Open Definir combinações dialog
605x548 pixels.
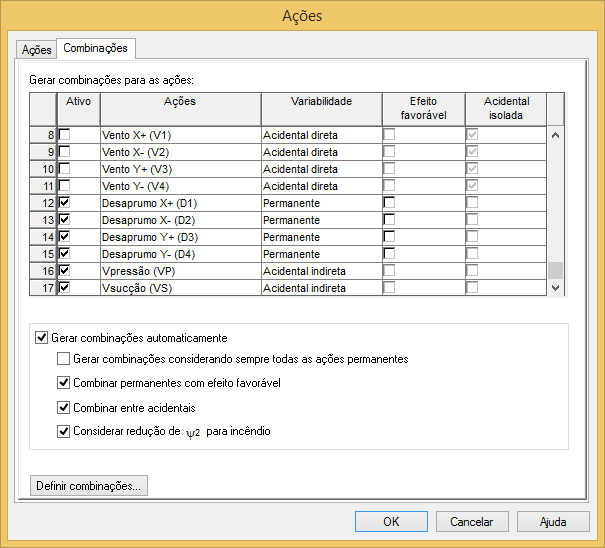click(89, 485)
